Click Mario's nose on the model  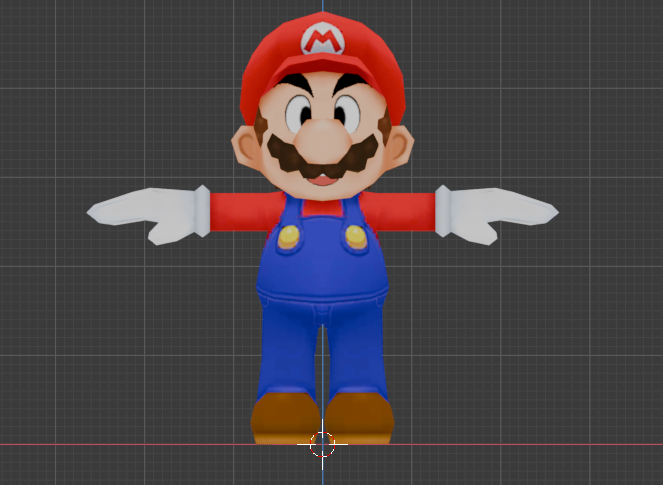tap(323, 143)
